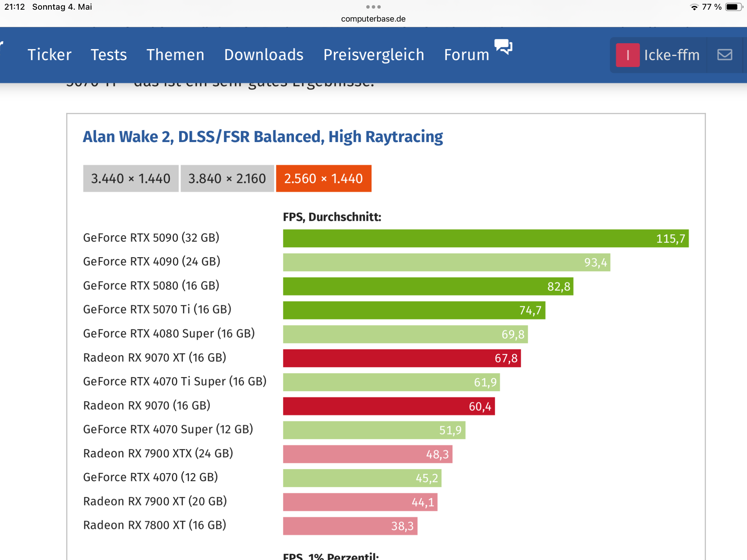747x560 pixels.
Task: Open the Forum chat bubbles icon
Action: [x=503, y=47]
